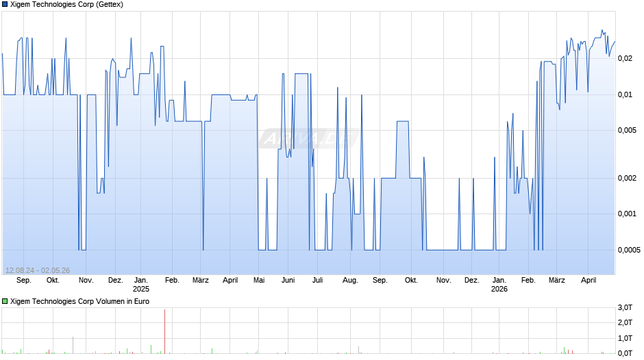Click the '0,001' price axis label
Image resolution: width=644 pixels, height=360 pixels.
point(627,214)
